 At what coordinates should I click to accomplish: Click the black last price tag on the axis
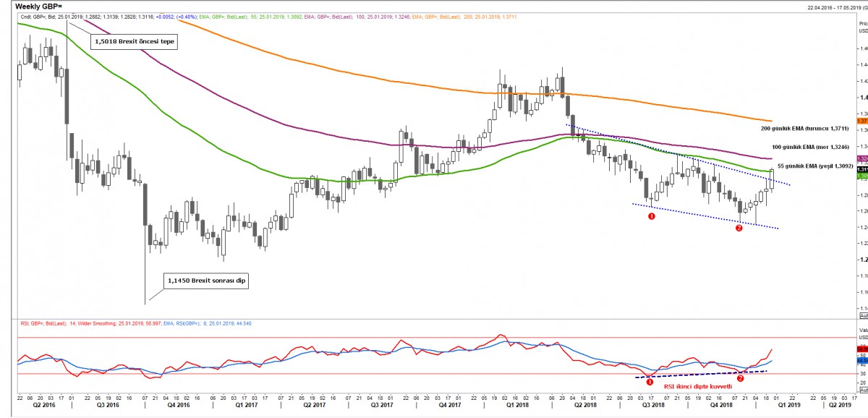point(863,170)
